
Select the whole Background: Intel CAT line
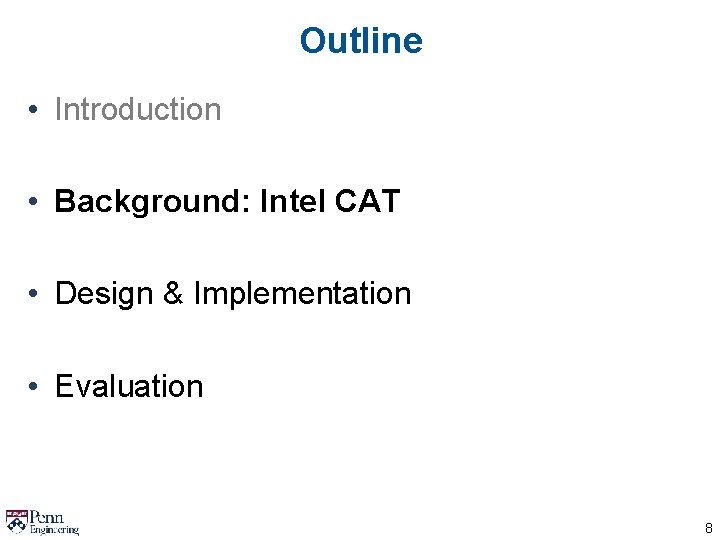click(x=227, y=201)
